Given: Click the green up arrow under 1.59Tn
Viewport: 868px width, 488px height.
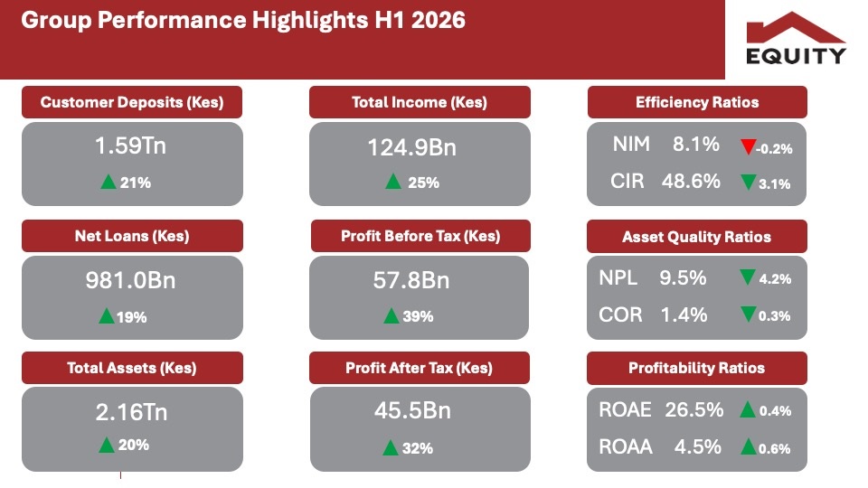Looking at the screenshot, I should coord(108,182).
